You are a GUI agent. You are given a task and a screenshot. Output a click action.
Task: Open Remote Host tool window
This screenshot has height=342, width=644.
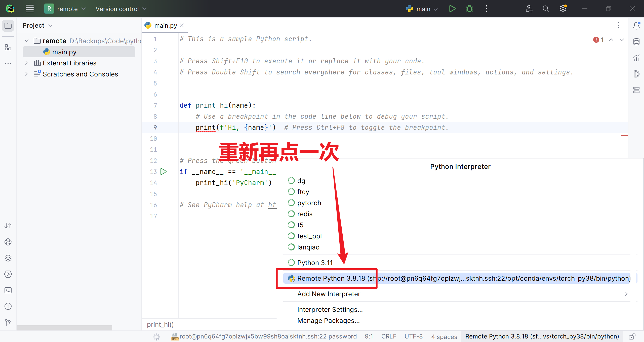tap(636, 90)
